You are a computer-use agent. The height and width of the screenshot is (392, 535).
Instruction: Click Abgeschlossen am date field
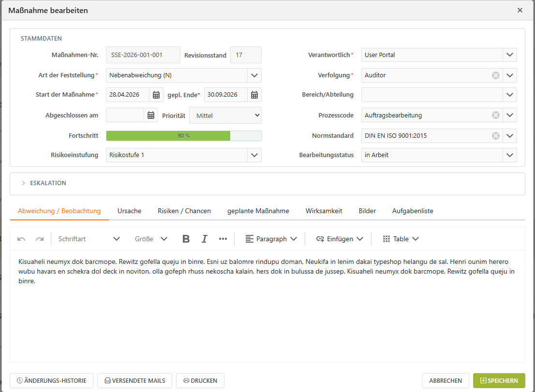tap(125, 115)
